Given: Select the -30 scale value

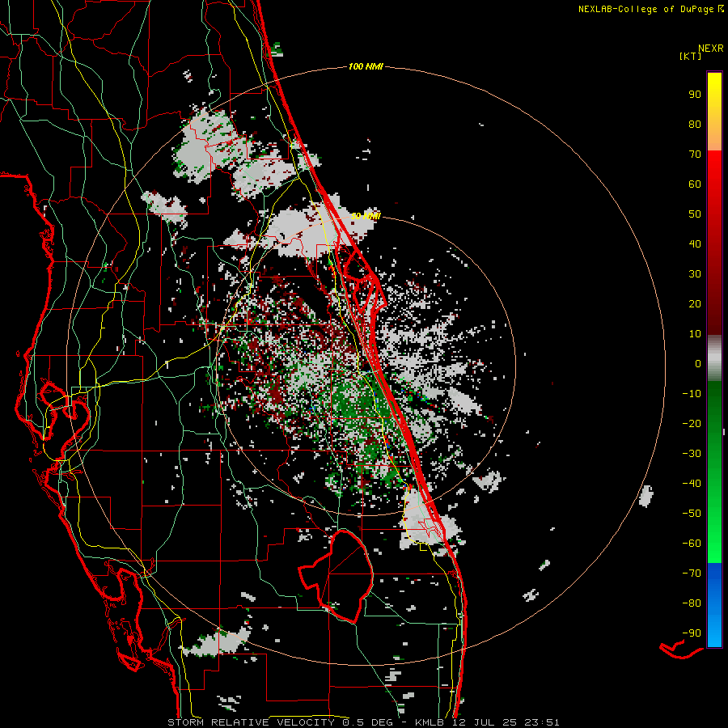Looking at the screenshot, I should point(692,454).
